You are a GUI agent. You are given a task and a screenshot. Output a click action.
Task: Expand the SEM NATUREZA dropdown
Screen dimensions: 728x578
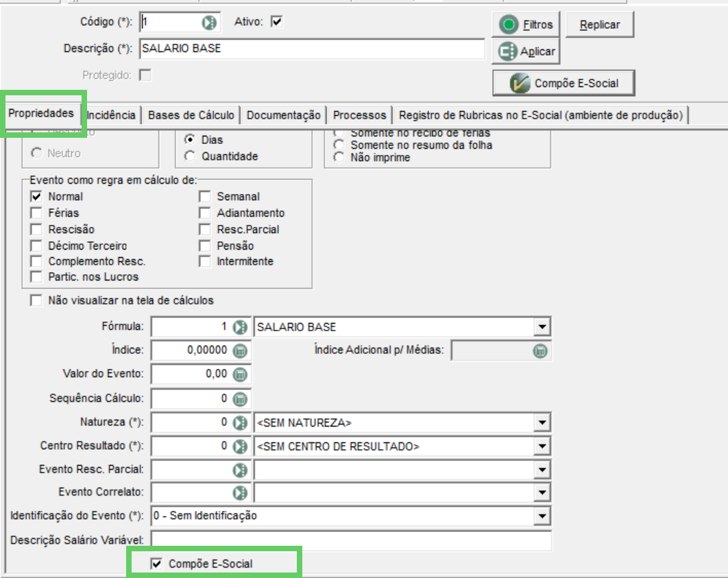(x=542, y=423)
